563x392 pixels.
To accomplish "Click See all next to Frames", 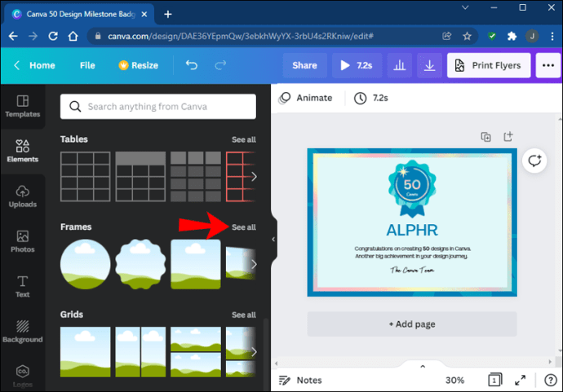I will coord(243,227).
